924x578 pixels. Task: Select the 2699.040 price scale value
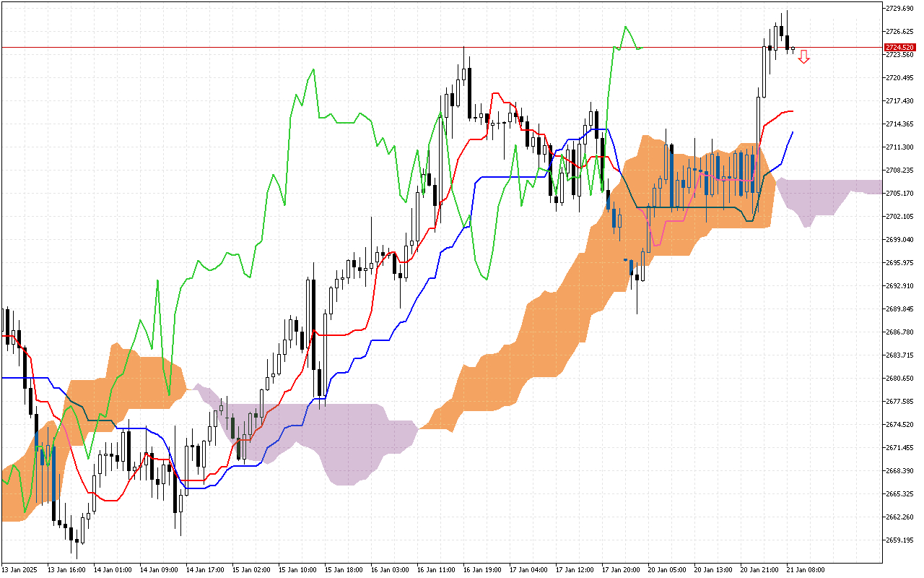click(x=899, y=239)
